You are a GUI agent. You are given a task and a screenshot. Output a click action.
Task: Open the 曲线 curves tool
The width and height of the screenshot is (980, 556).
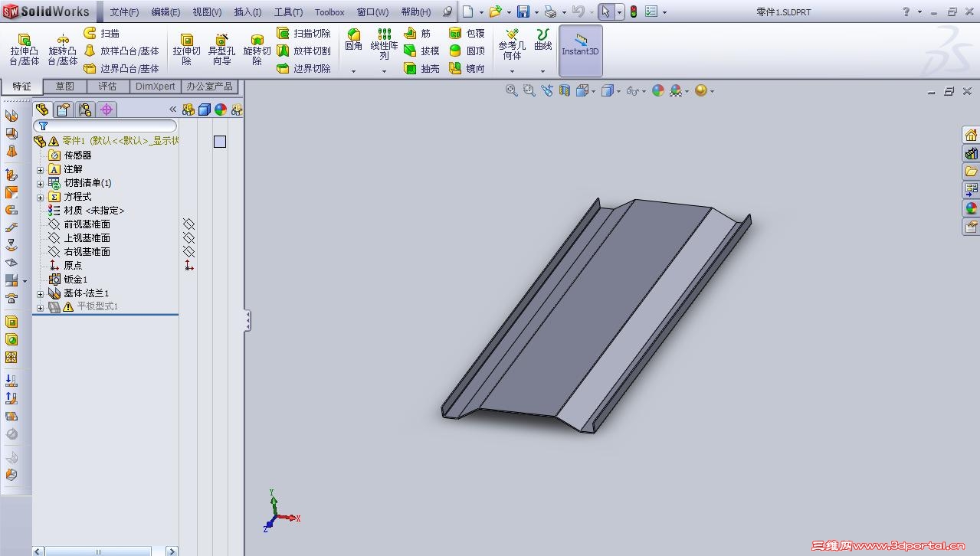[x=543, y=40]
